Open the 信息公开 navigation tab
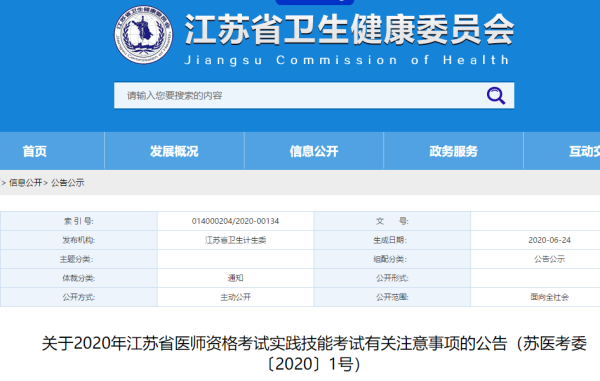The image size is (600, 381). click(314, 151)
